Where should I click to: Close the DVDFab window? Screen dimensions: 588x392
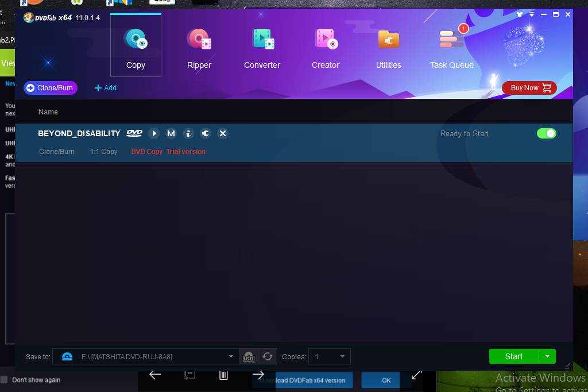(x=568, y=14)
